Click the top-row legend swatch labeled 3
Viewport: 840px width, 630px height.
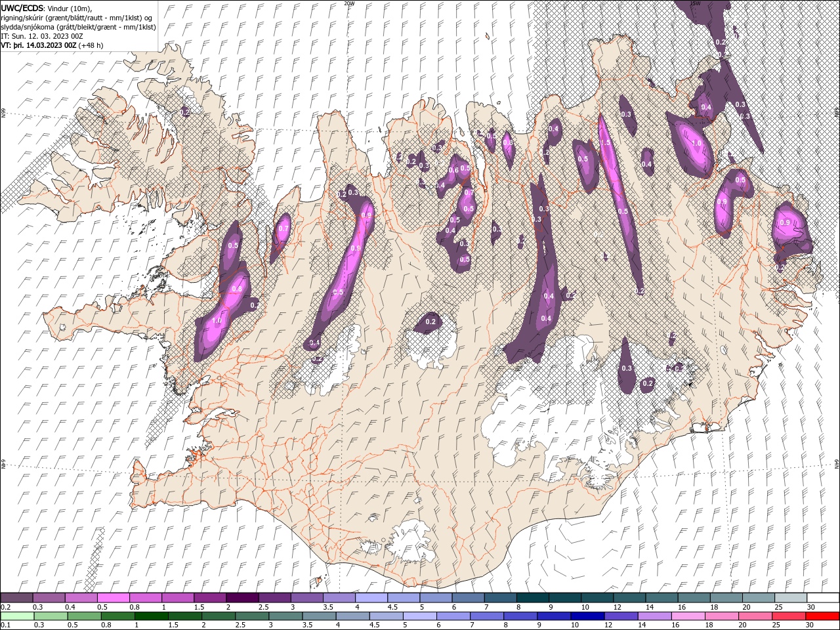(x=307, y=598)
